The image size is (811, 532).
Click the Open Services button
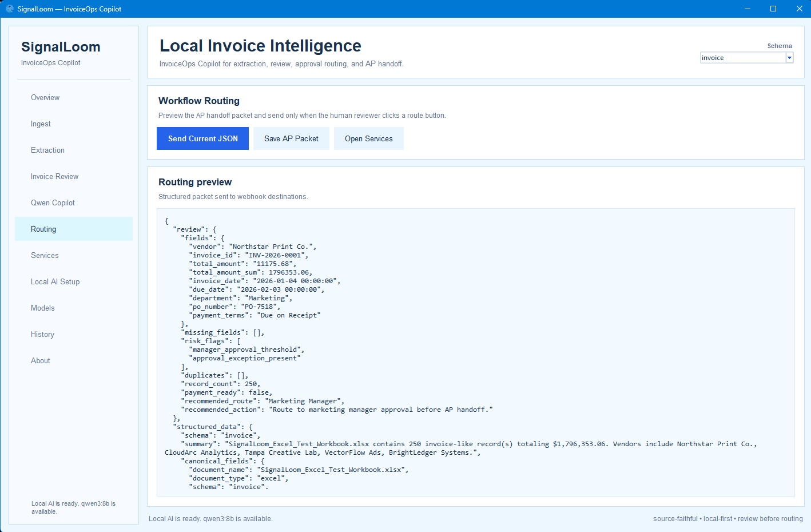369,138
